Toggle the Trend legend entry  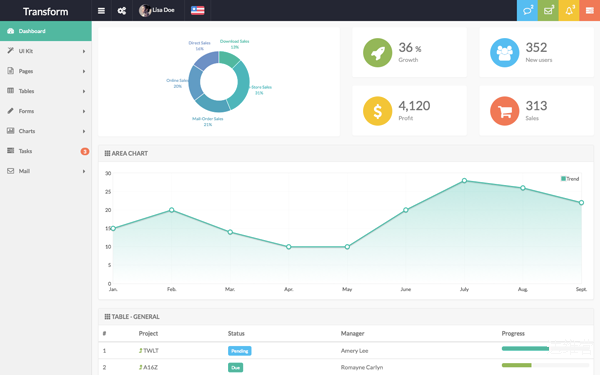(x=570, y=179)
